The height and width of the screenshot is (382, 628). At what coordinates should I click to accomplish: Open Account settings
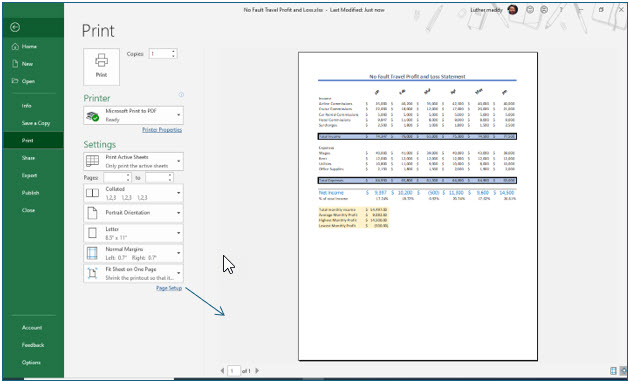point(33,328)
